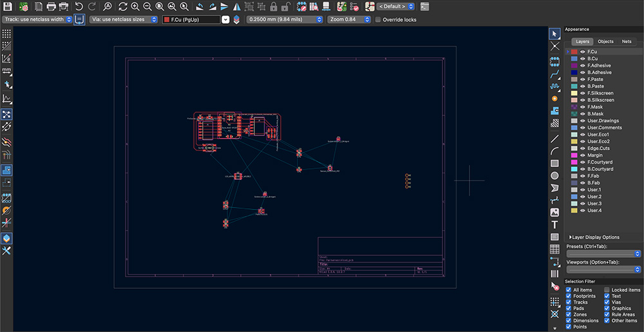This screenshot has height=332, width=644.
Task: Uncheck Footprints in Selection Filter
Action: 569,297
